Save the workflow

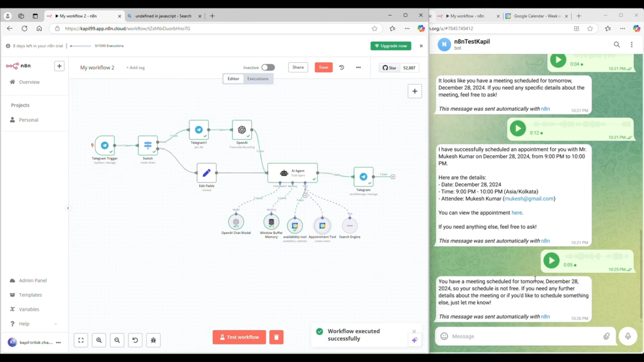(324, 68)
